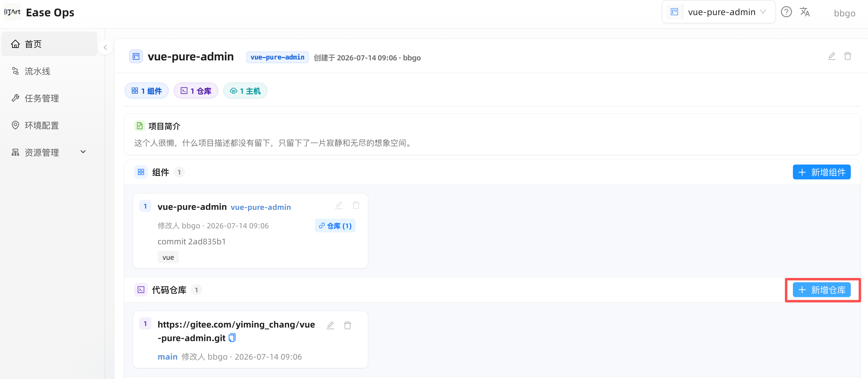The height and width of the screenshot is (379, 868).
Task: Collapse the sidebar with the arrow handle
Action: tap(105, 47)
